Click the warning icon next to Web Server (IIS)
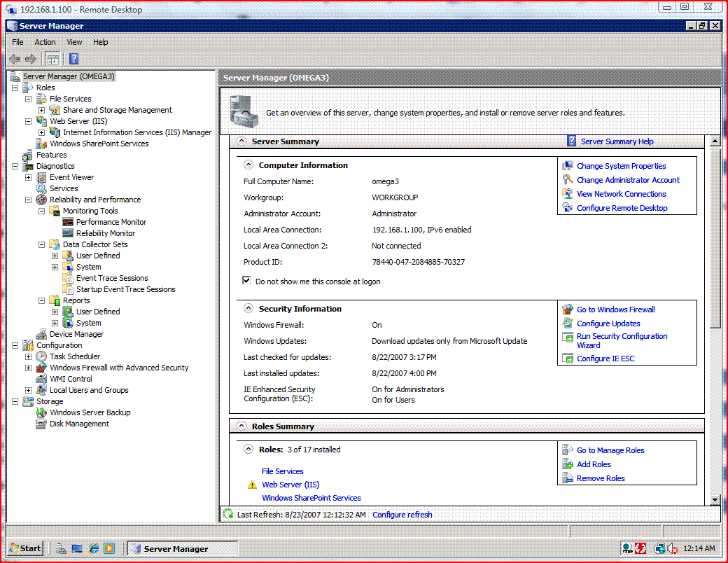728x563 pixels. 252,485
